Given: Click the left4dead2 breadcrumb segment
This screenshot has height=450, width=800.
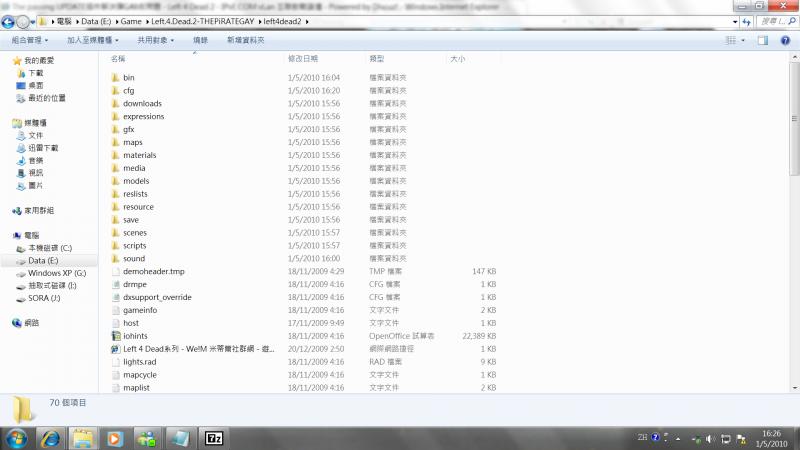Looking at the screenshot, I should tap(283, 21).
